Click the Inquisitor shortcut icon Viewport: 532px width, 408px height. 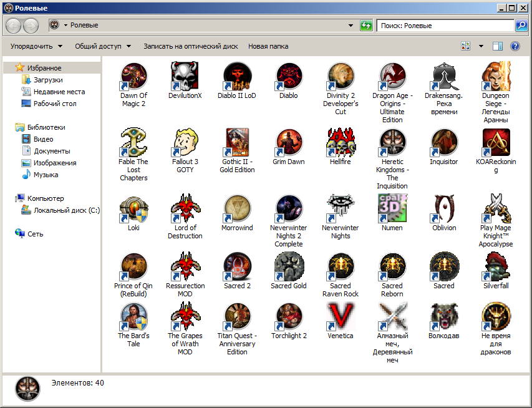click(x=444, y=142)
